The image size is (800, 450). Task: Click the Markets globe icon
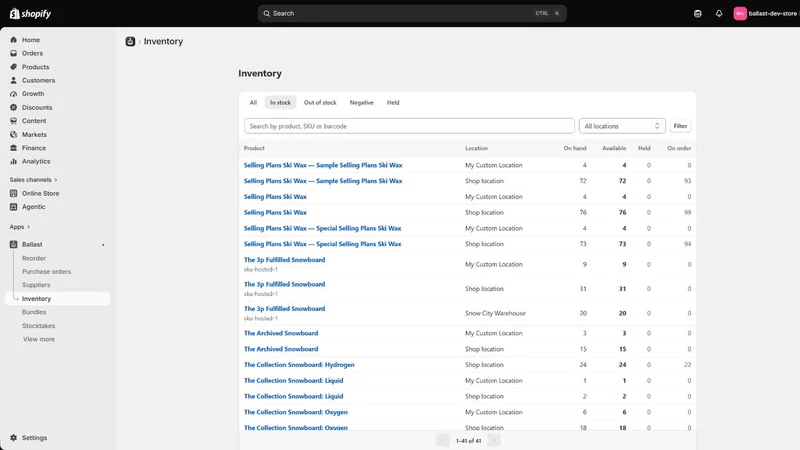click(x=14, y=134)
